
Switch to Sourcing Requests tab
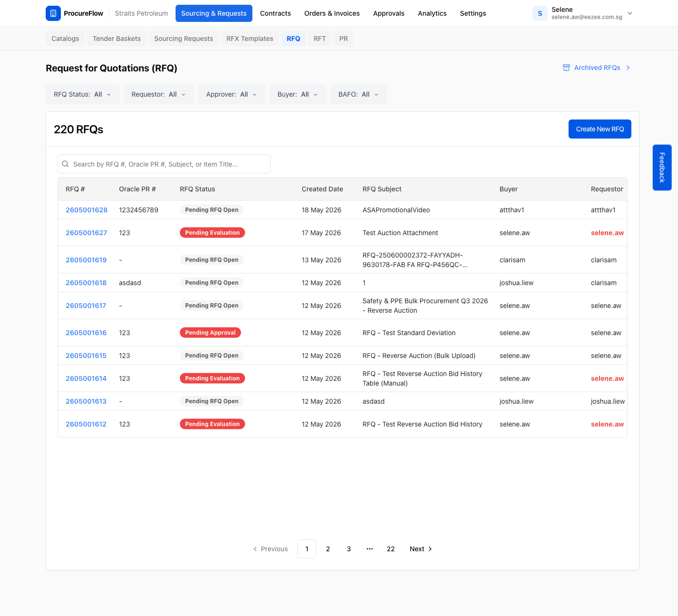click(184, 39)
